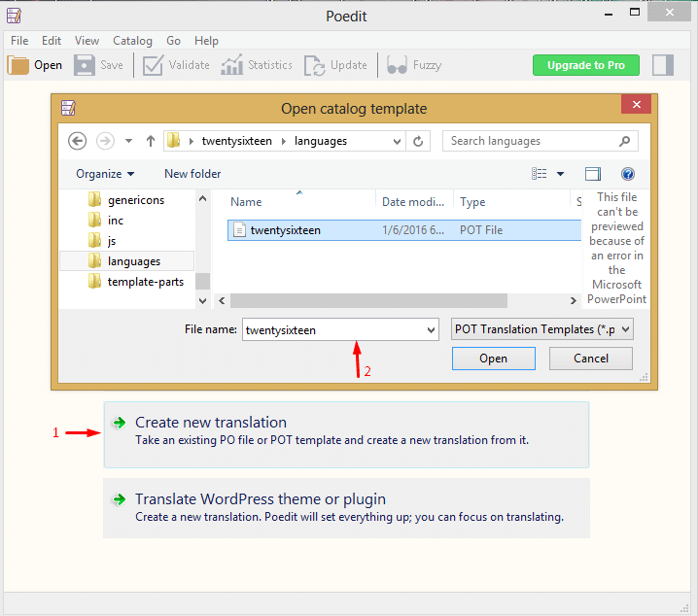Go back with the dialog's back arrow
698x616 pixels.
click(77, 141)
